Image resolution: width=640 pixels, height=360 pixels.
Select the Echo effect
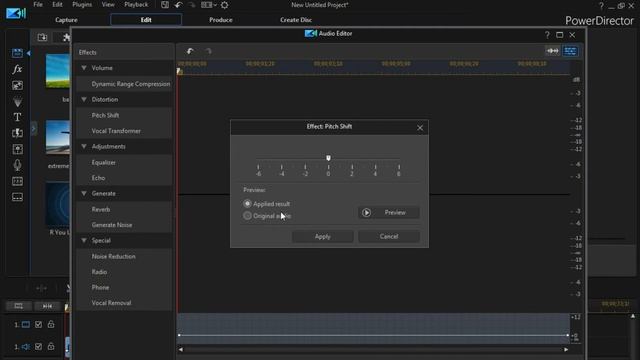click(x=124, y=178)
